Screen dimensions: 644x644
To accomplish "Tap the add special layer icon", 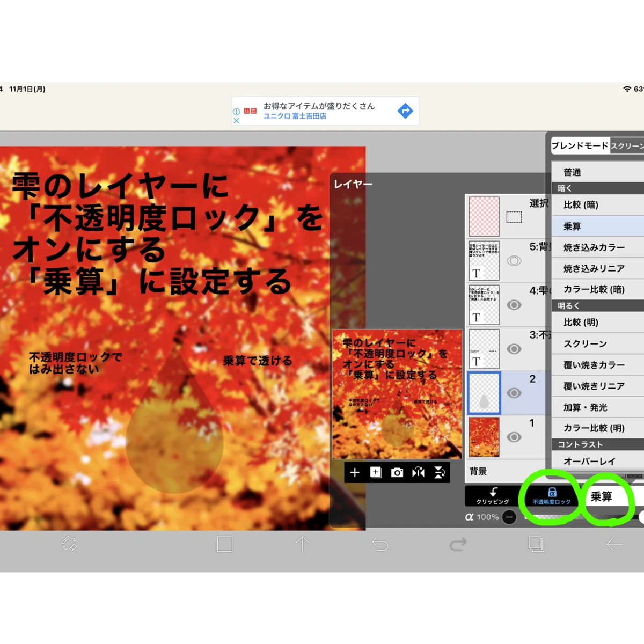I will coord(376,472).
